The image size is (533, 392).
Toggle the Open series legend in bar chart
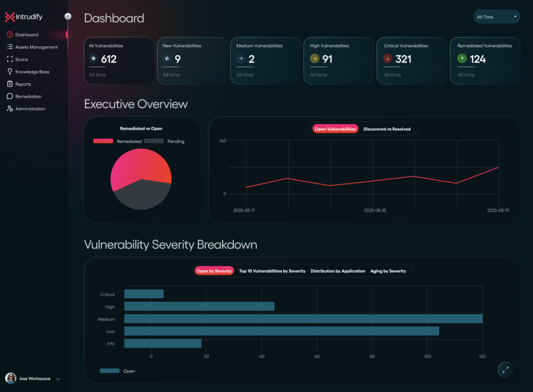(x=117, y=371)
